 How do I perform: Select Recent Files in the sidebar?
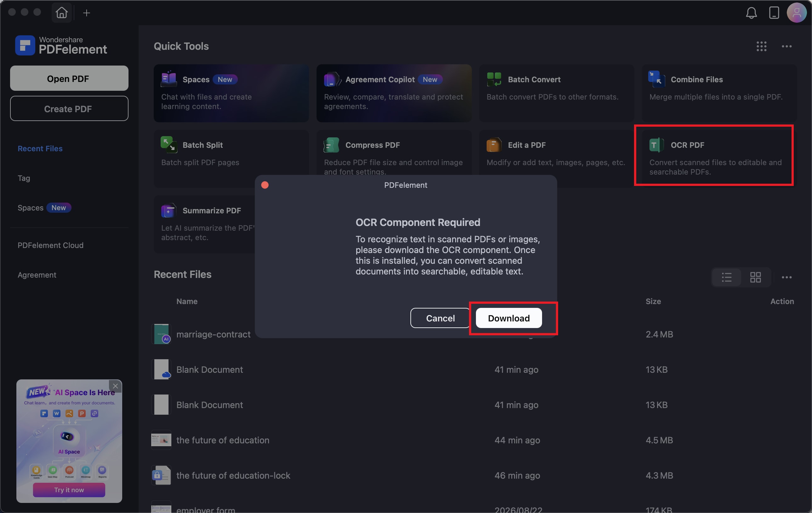click(x=40, y=148)
